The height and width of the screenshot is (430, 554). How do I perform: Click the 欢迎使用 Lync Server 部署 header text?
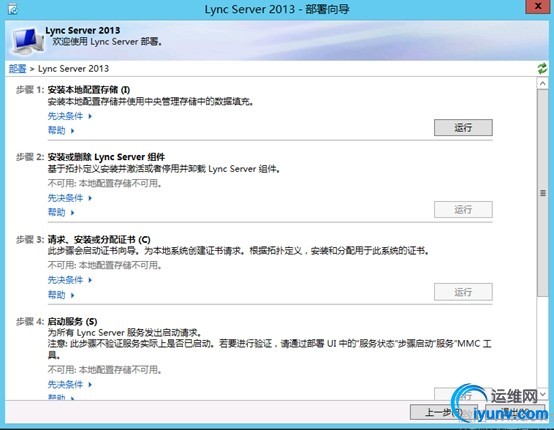(107, 42)
